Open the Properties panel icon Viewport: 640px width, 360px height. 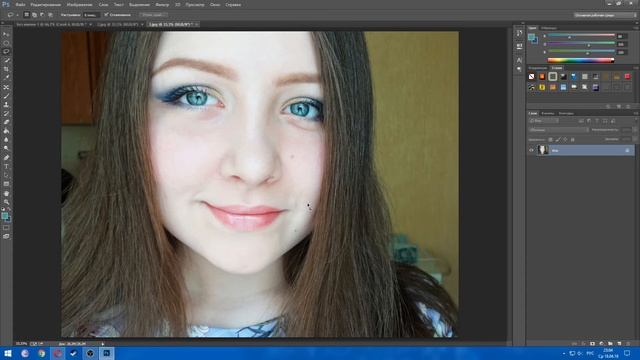[519, 46]
